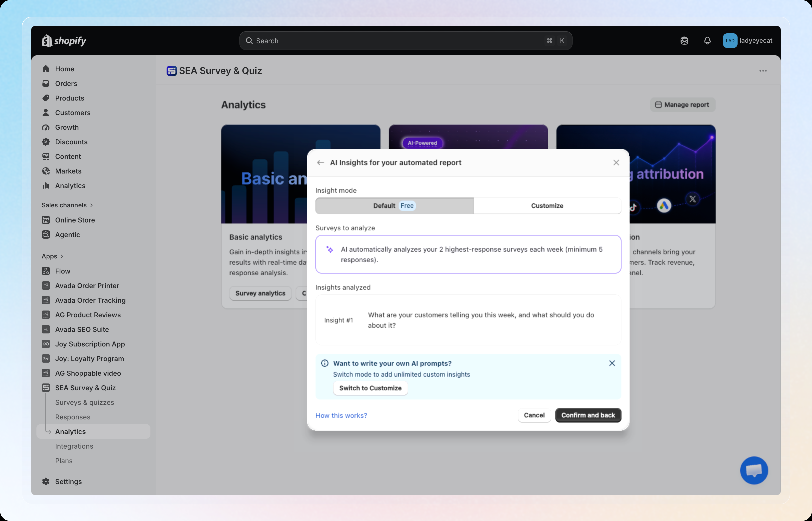Select the Default Free insight mode
Image resolution: width=812 pixels, height=521 pixels.
coord(394,206)
